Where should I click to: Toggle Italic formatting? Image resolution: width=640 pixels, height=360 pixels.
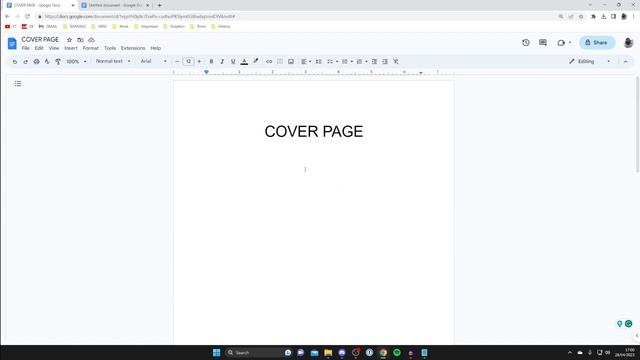point(222,62)
